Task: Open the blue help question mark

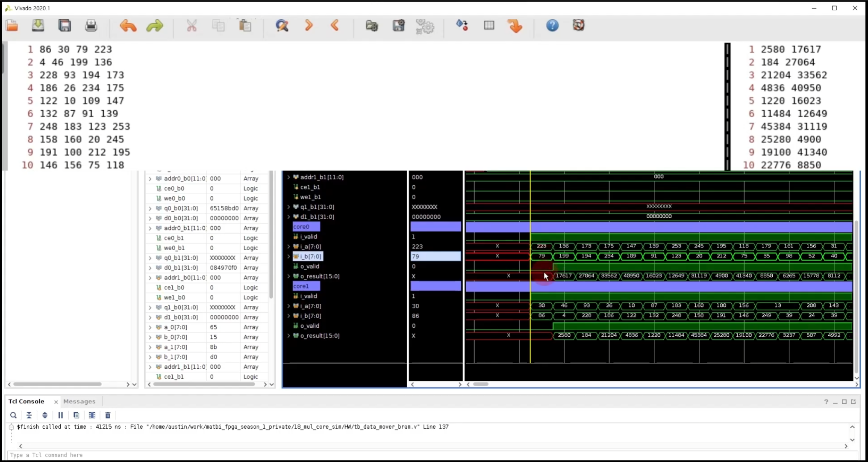Action: coord(552,26)
